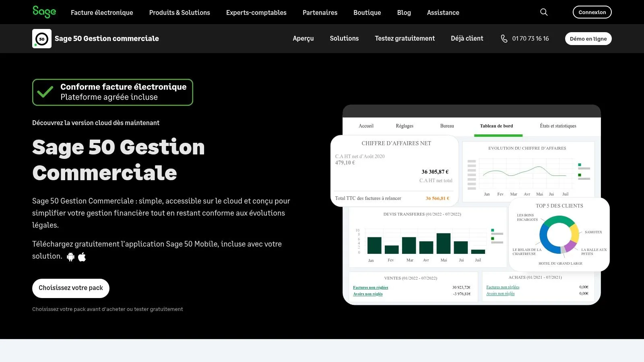Open Partenaires menu
The image size is (644, 362).
point(320,12)
